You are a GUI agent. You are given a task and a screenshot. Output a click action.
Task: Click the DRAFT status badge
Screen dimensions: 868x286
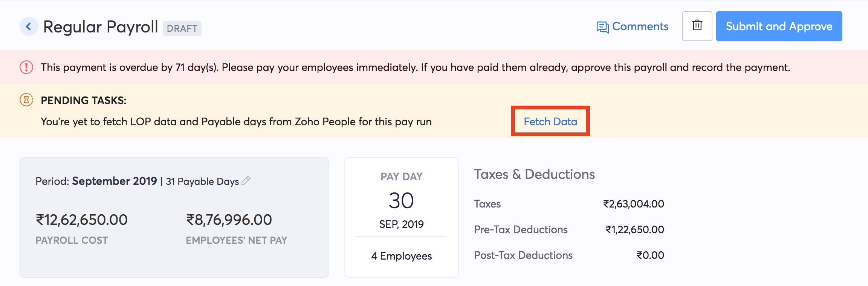(x=182, y=28)
